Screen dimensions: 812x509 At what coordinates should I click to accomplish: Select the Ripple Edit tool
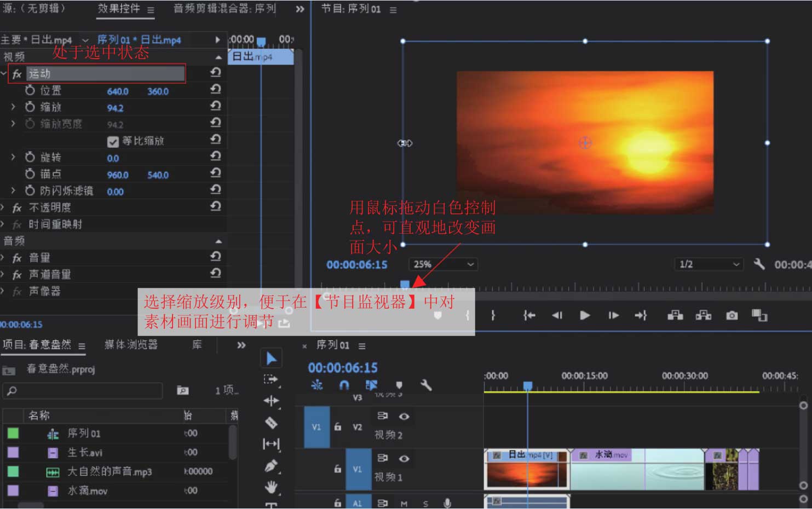point(271,401)
